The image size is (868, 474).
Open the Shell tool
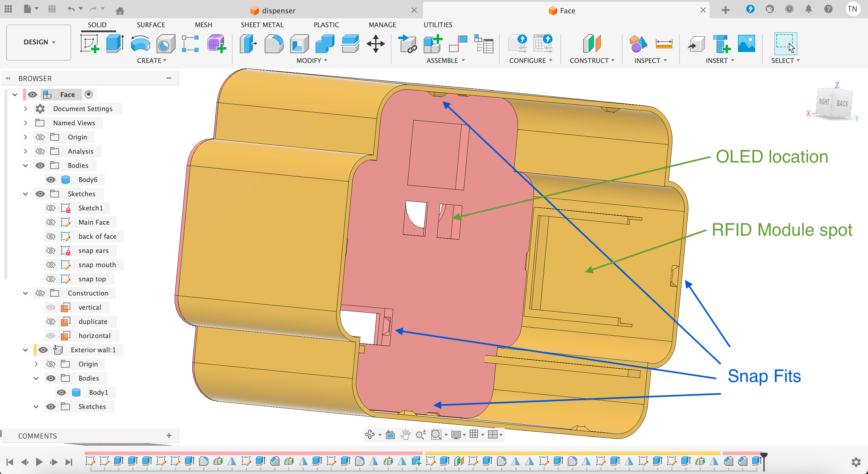pyautogui.click(x=299, y=44)
